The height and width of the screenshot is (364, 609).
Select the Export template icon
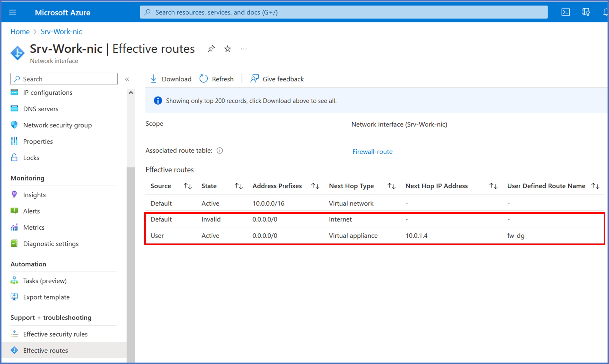coord(14,297)
